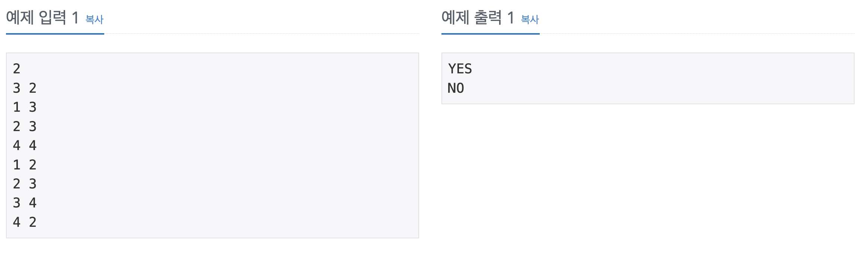
Task: Click the '3 4' line in sample input
Action: point(25,203)
